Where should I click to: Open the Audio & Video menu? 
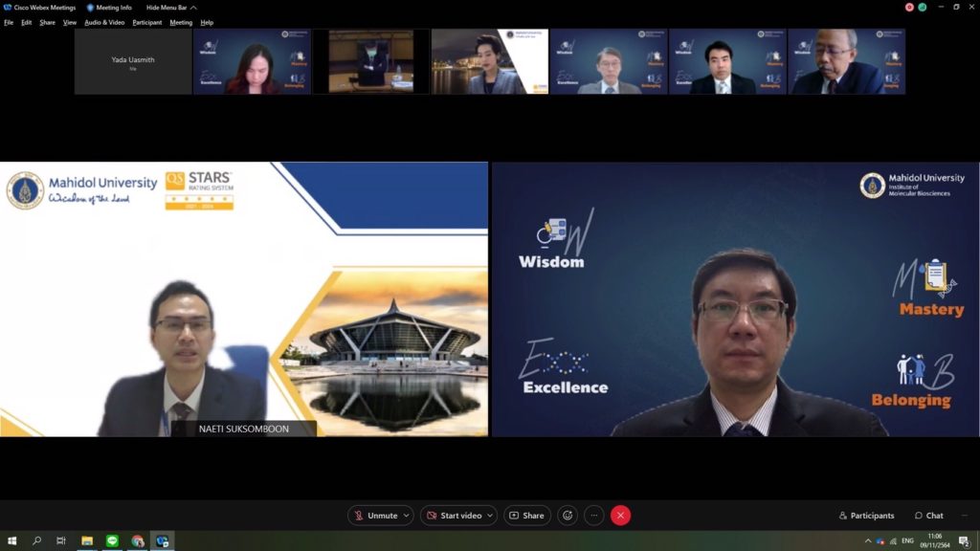pos(104,22)
